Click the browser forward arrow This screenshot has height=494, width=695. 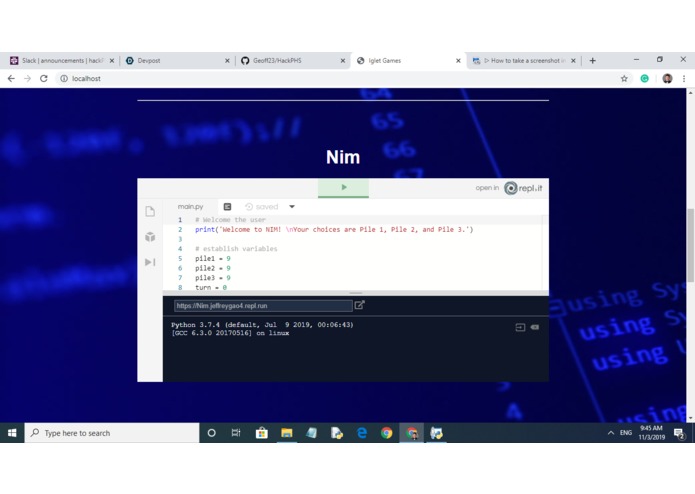[27, 78]
